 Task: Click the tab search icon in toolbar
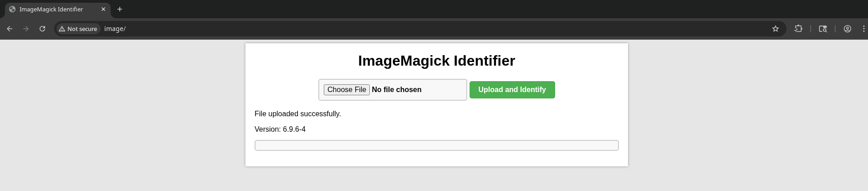[823, 29]
